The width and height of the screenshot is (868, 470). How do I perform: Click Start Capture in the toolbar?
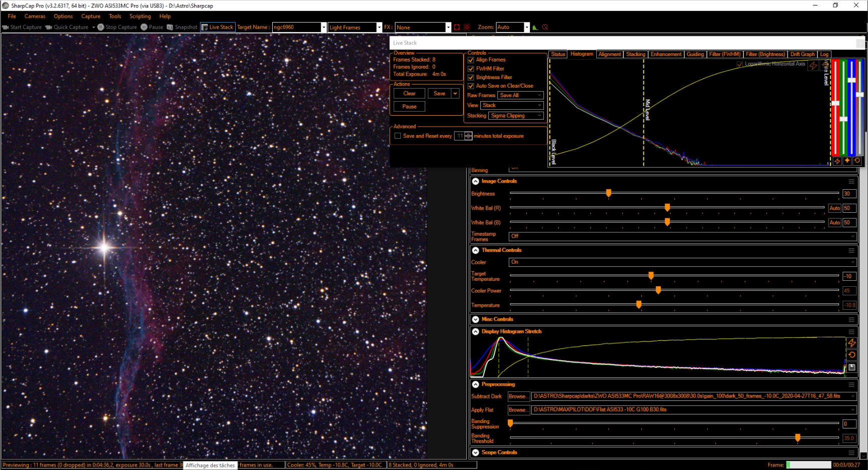click(x=22, y=27)
